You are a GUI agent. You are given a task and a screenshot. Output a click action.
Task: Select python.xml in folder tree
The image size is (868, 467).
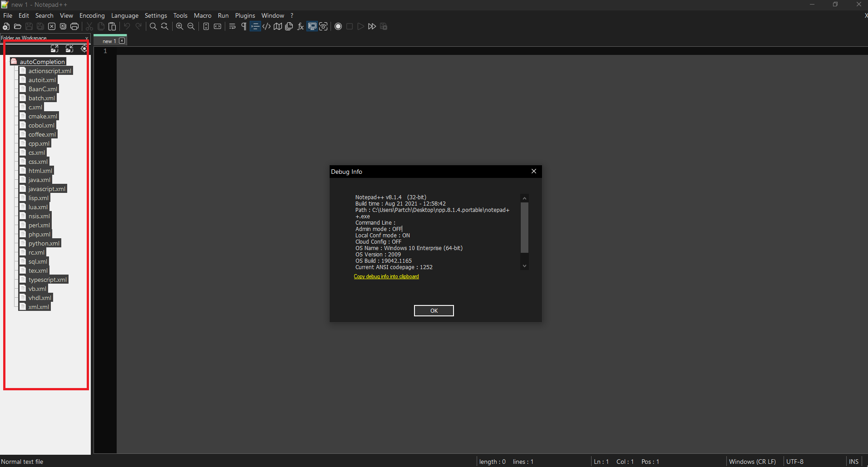pyautogui.click(x=44, y=243)
